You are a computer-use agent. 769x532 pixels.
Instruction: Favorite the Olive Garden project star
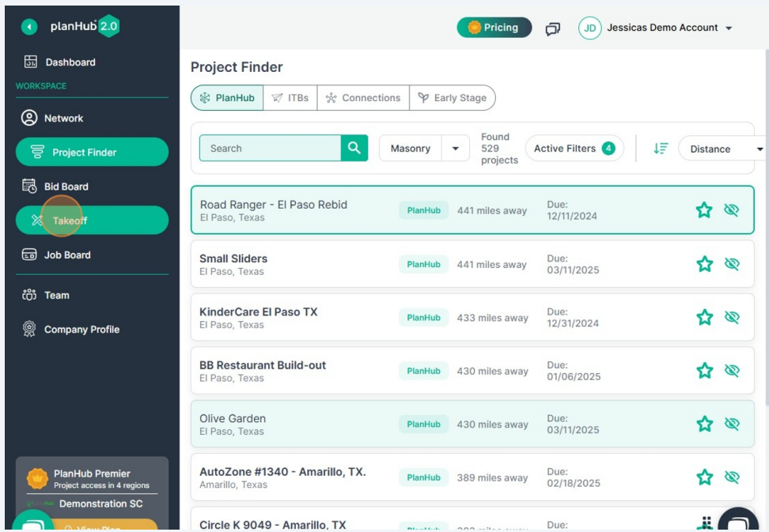pyautogui.click(x=704, y=424)
